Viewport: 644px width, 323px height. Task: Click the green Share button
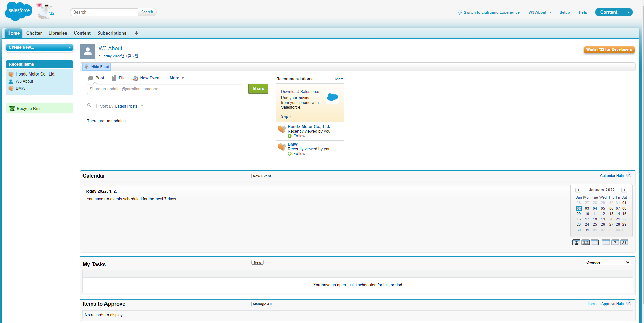pyautogui.click(x=258, y=89)
